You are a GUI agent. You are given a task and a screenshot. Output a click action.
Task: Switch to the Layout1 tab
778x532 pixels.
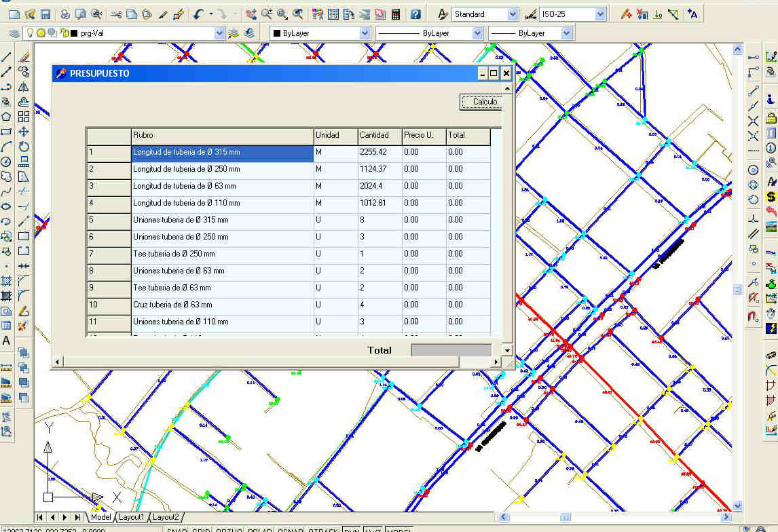click(132, 517)
